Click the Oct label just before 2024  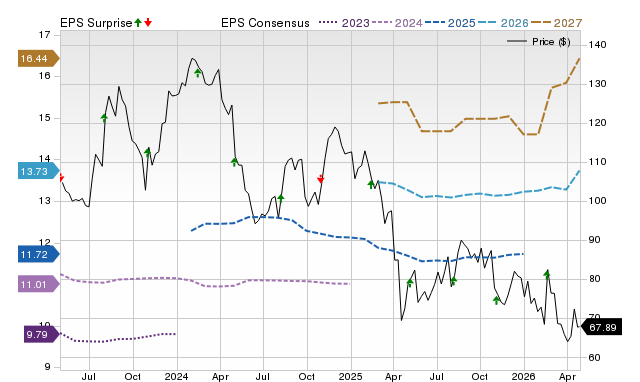pos(133,376)
